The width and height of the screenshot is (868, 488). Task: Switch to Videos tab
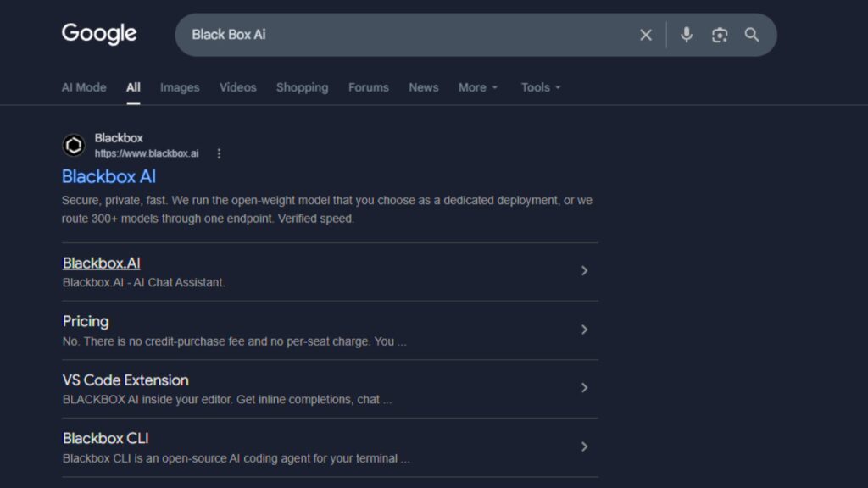coord(238,87)
